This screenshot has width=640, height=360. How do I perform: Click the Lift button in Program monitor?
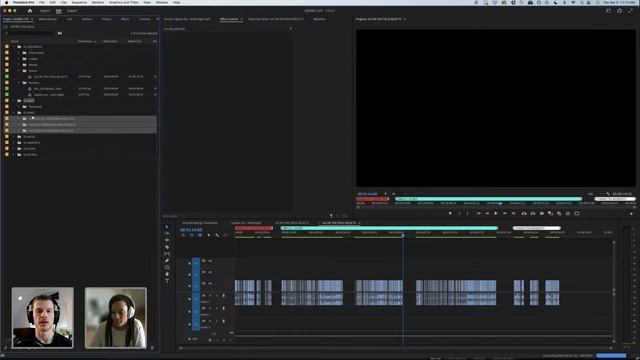click(x=524, y=213)
